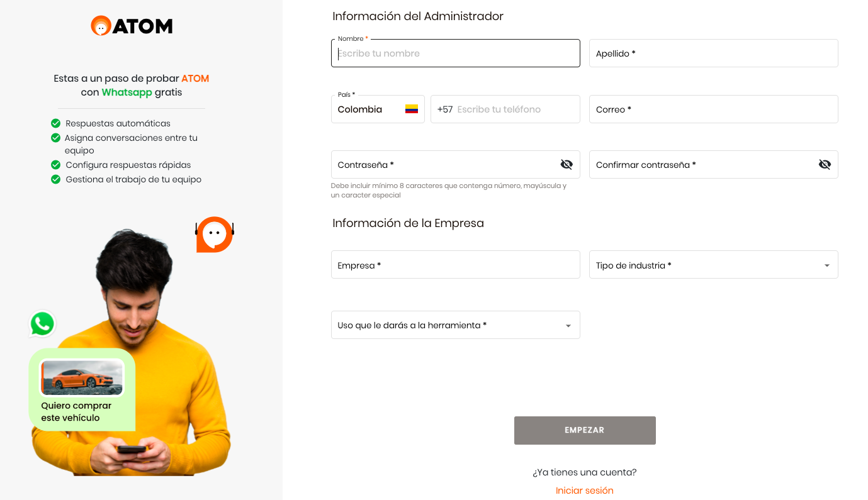Click the checkmark beside Respuestas automáticas
This screenshot has width=868, height=500.
(x=55, y=123)
